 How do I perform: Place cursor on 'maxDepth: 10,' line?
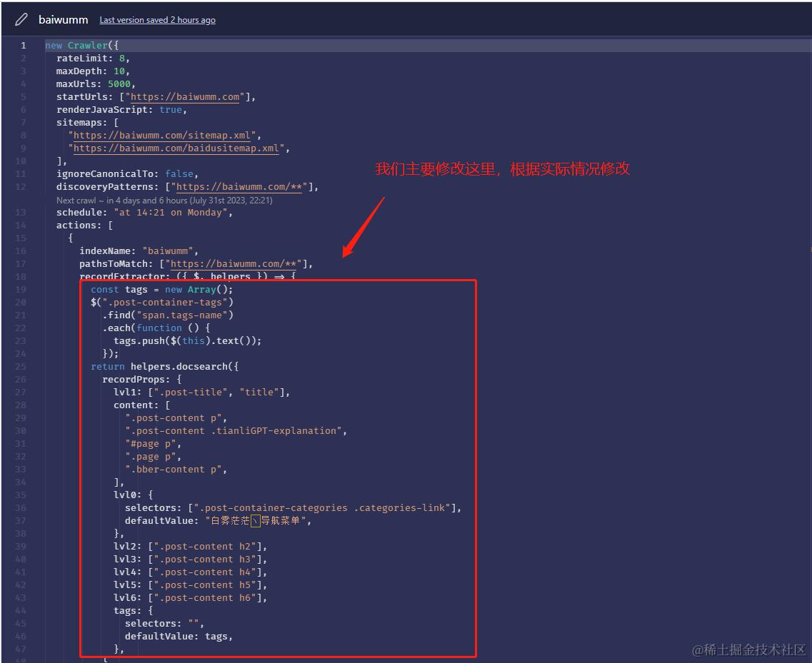coord(93,71)
